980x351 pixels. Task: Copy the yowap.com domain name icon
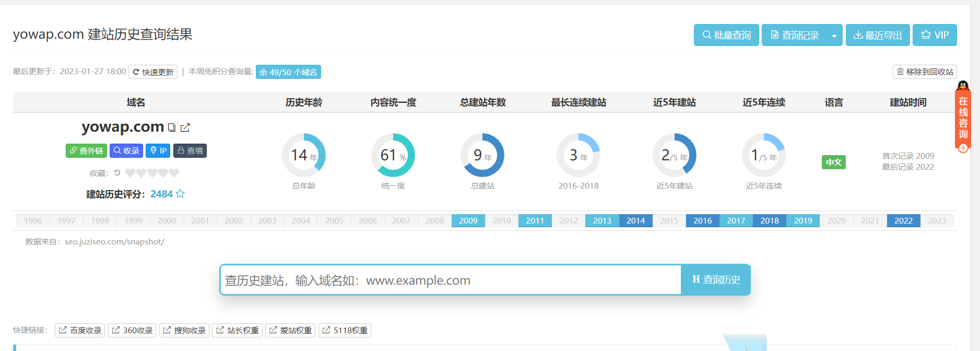point(171,127)
